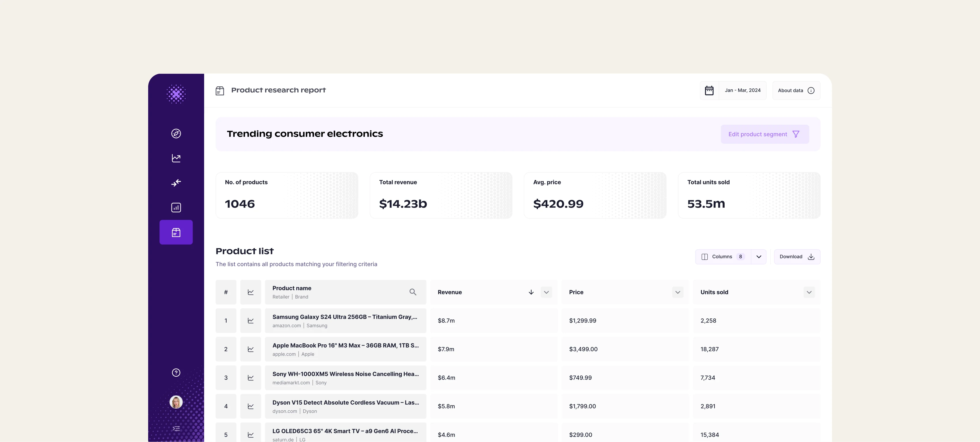Click the 2,258 units sold cell
Image resolution: width=980 pixels, height=442 pixels.
coord(756,321)
